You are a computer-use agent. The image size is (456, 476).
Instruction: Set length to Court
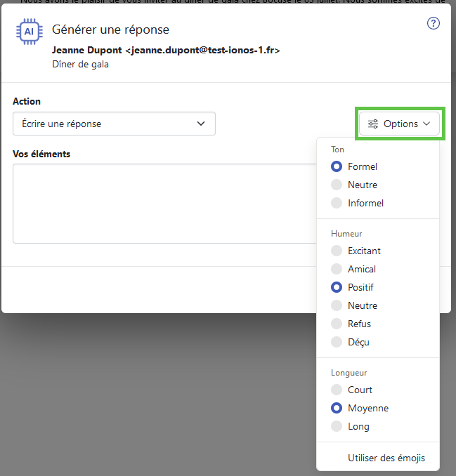337,390
